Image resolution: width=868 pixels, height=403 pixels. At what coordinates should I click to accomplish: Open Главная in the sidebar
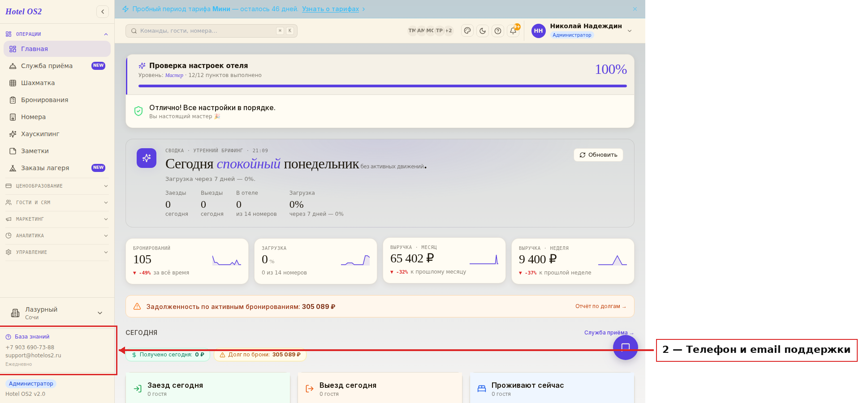pyautogui.click(x=57, y=49)
